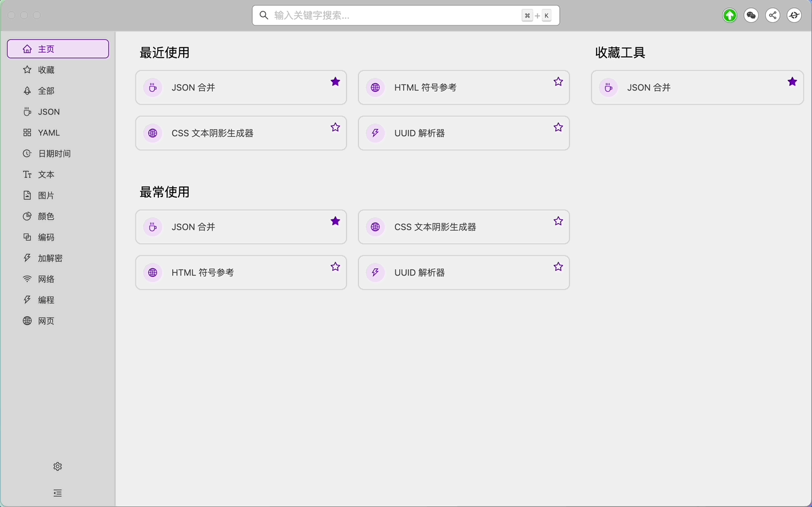Image resolution: width=812 pixels, height=507 pixels.
Task: Click the UUID 解析器 lightning icon under 最常使用
Action: pyautogui.click(x=376, y=273)
